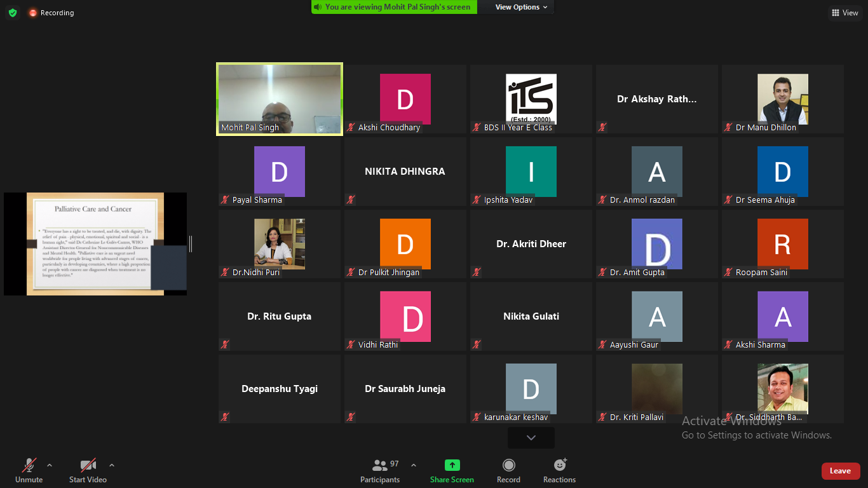
Task: Select Dr Manu Dhillon's participant tile
Action: click(783, 99)
